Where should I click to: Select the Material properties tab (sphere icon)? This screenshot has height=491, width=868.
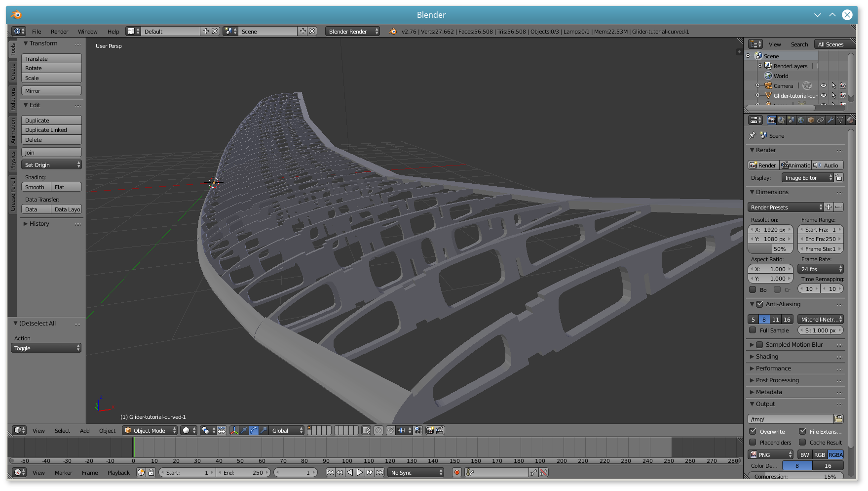coord(850,120)
